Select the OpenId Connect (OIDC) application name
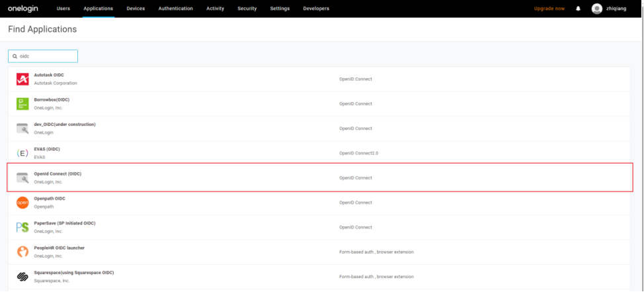The image size is (644, 292). 58,173
